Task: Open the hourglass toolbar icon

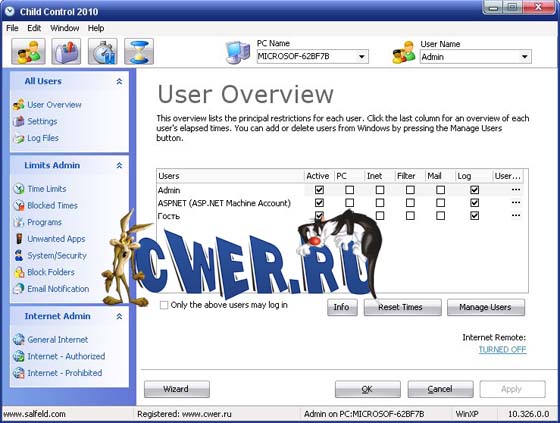Action: click(x=139, y=52)
